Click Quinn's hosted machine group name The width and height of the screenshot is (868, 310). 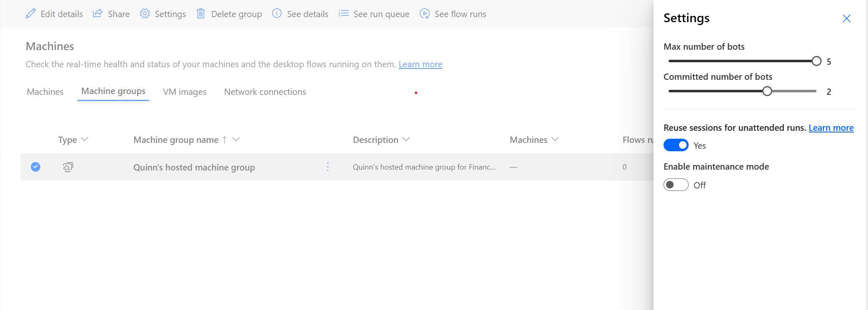(194, 167)
